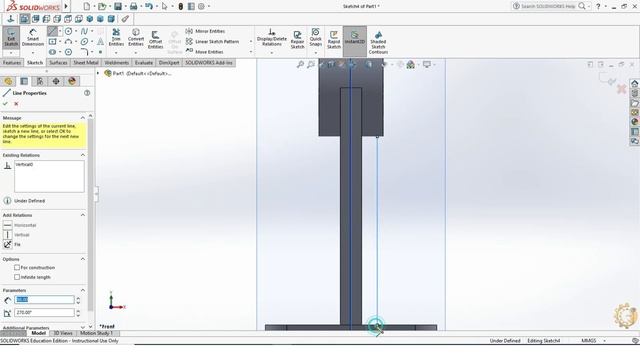This screenshot has width=640, height=360.
Task: Click the Undo icon
Action: click(149, 6)
